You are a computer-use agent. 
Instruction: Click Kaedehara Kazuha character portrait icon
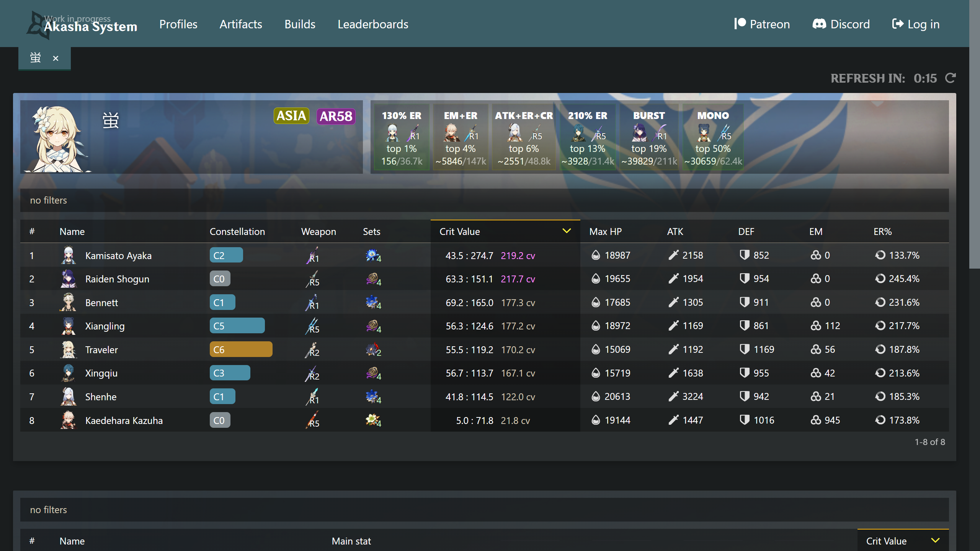pos(69,420)
